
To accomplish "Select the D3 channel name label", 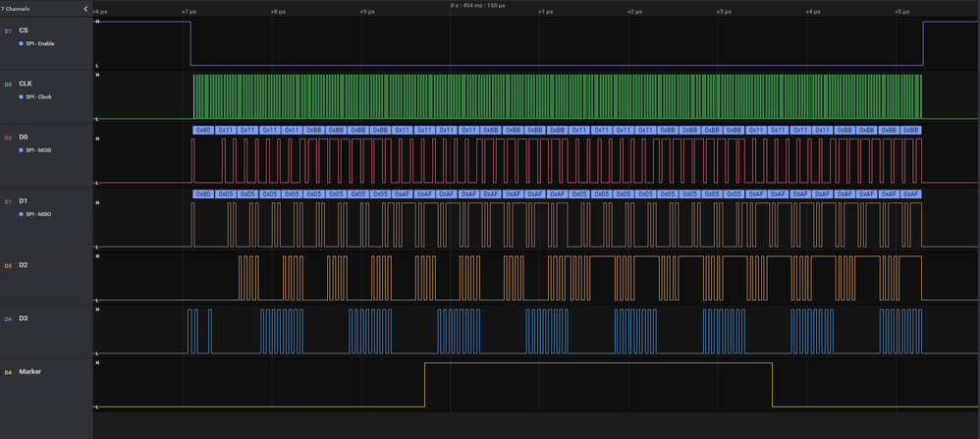I will pyautogui.click(x=24, y=318).
